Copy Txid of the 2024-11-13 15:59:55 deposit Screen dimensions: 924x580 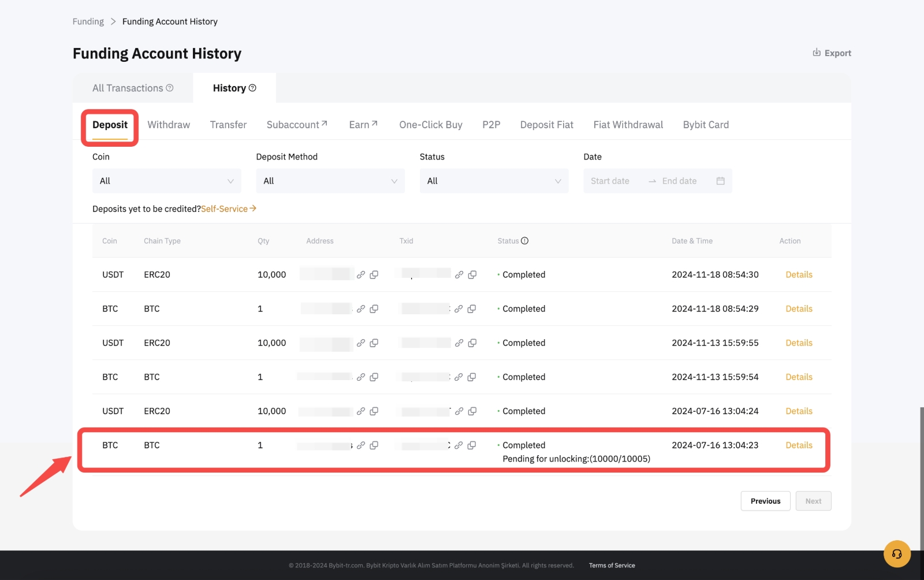pyautogui.click(x=472, y=343)
